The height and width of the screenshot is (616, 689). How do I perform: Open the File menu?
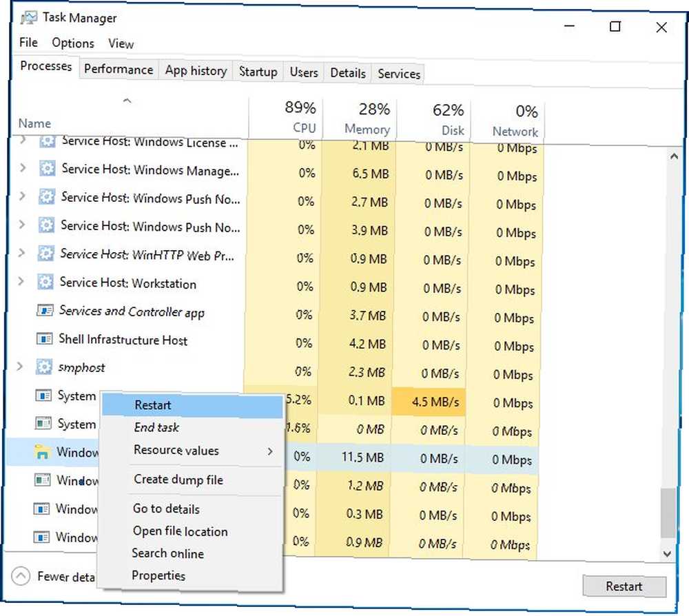tap(28, 42)
